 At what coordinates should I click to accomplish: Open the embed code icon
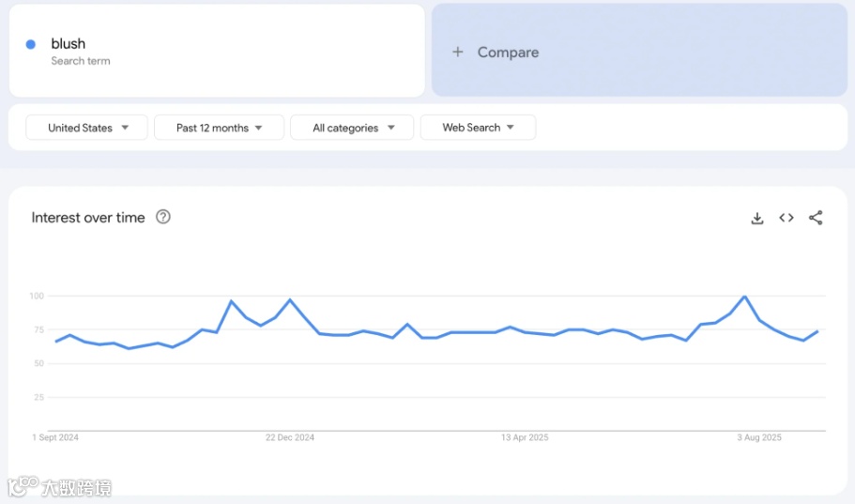[786, 218]
